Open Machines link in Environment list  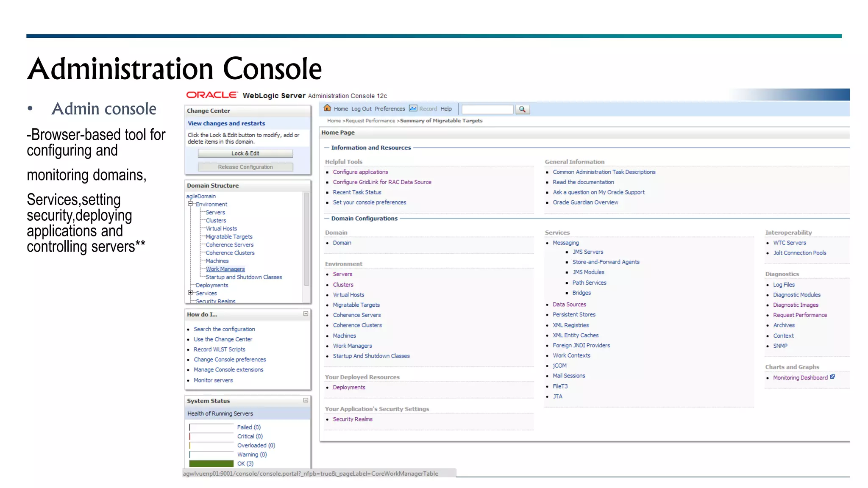click(x=344, y=336)
